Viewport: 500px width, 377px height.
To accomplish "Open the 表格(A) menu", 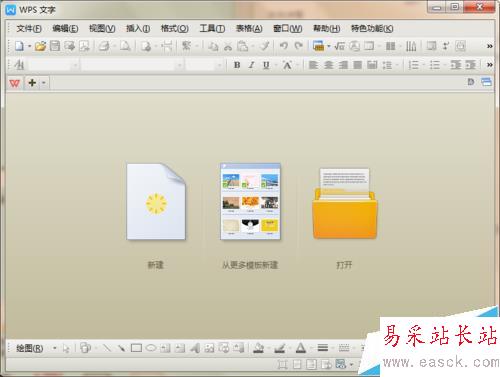I will [249, 29].
